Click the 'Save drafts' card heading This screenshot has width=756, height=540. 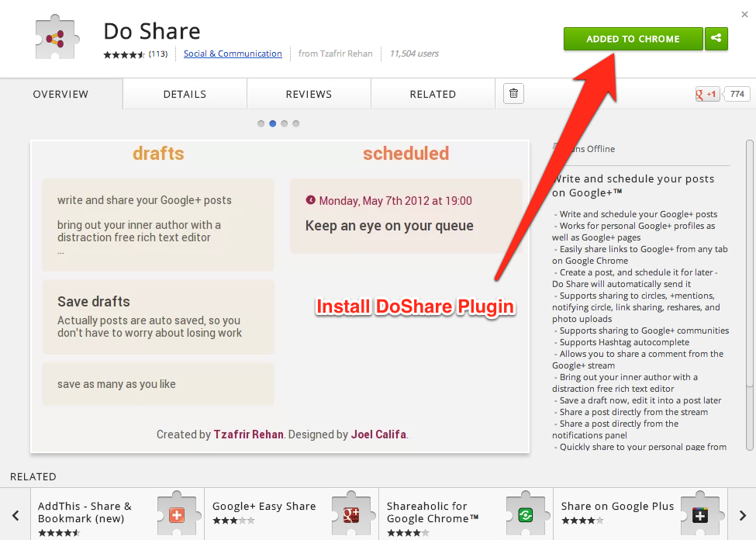pyautogui.click(x=94, y=302)
